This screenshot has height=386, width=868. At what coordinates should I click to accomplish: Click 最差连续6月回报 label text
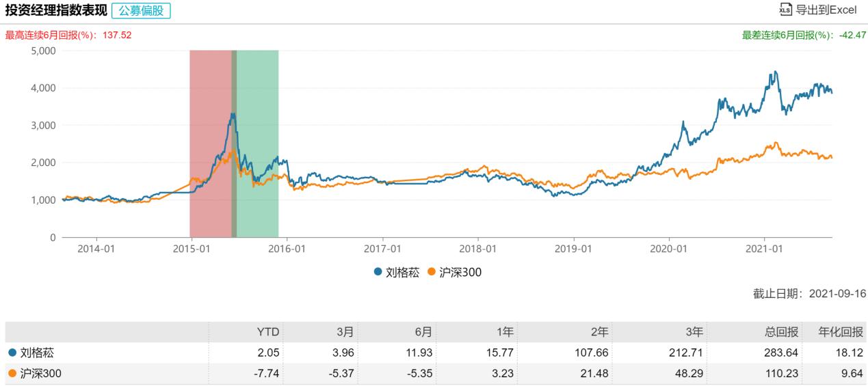pos(787,35)
